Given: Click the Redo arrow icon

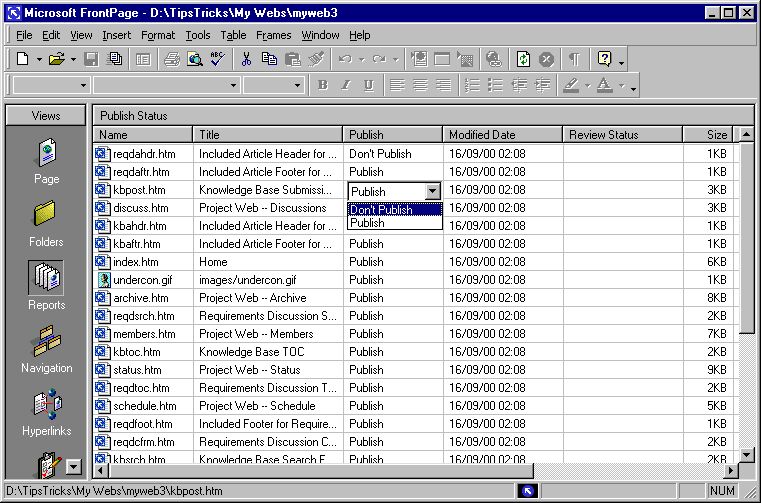Looking at the screenshot, I should (x=379, y=59).
